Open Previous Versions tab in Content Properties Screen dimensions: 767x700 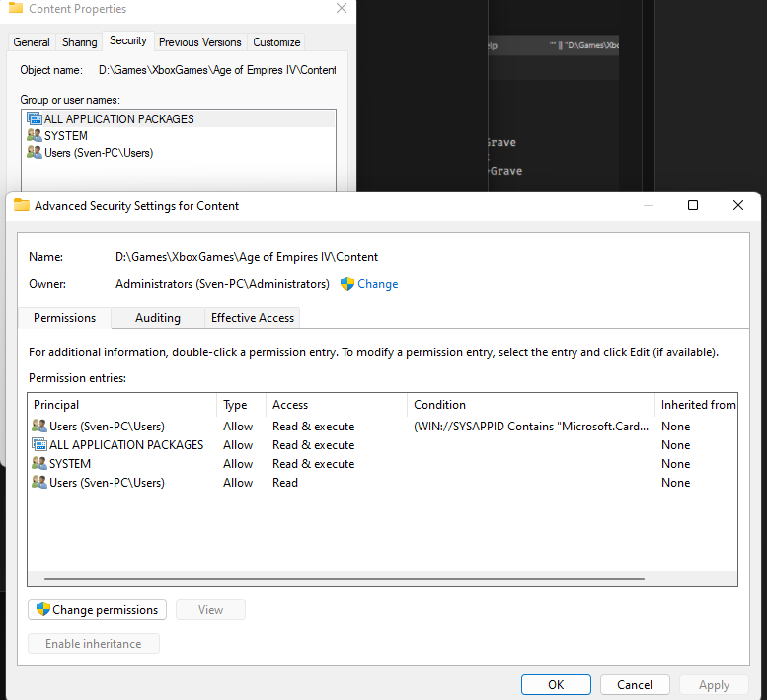coord(200,42)
